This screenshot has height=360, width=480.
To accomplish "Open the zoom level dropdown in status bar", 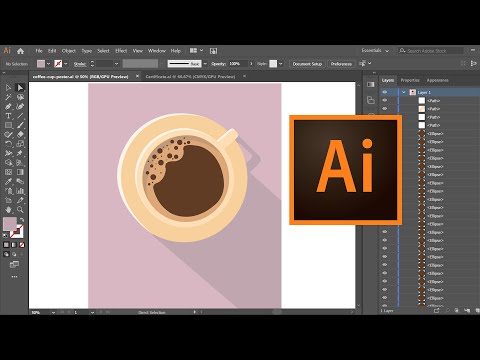I will pos(53,312).
